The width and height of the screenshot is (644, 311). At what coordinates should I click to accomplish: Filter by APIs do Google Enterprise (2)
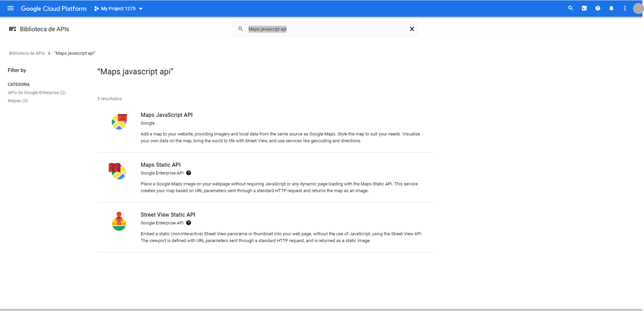36,92
